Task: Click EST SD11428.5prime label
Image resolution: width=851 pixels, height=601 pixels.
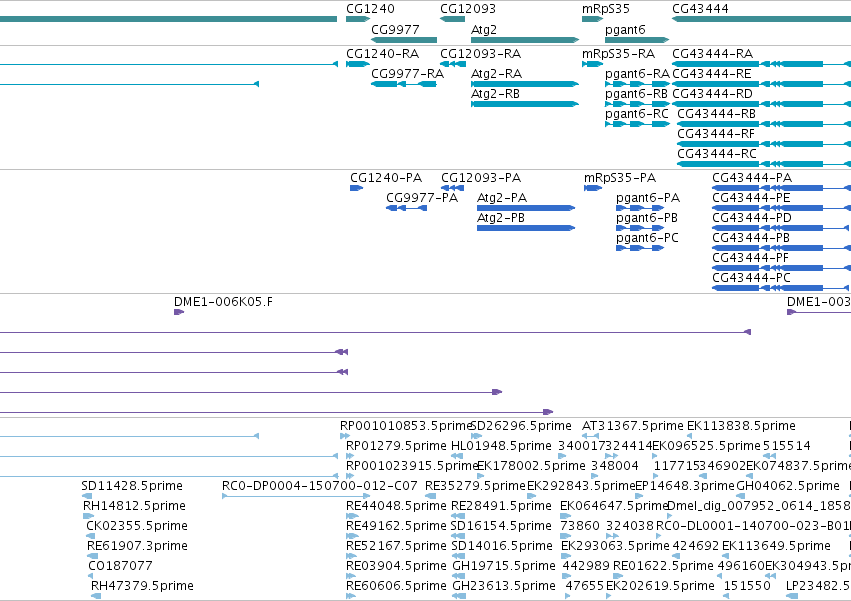Action: 132,486
